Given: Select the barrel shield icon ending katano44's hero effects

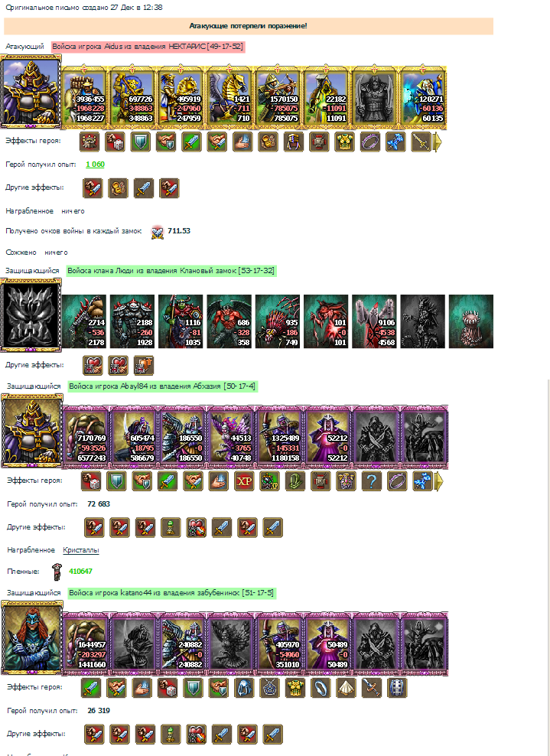Looking at the screenshot, I should click(397, 688).
